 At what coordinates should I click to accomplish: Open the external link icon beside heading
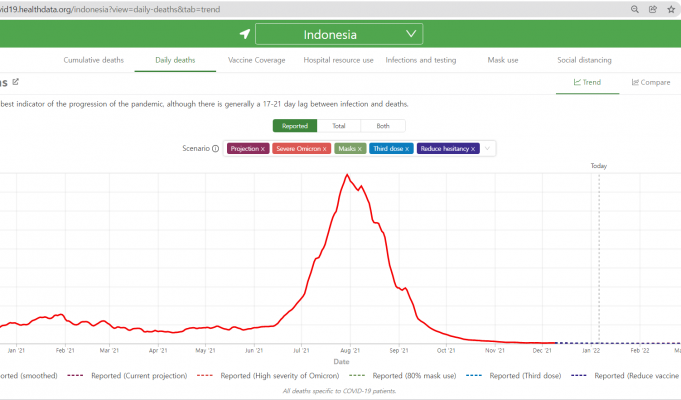coord(16,82)
